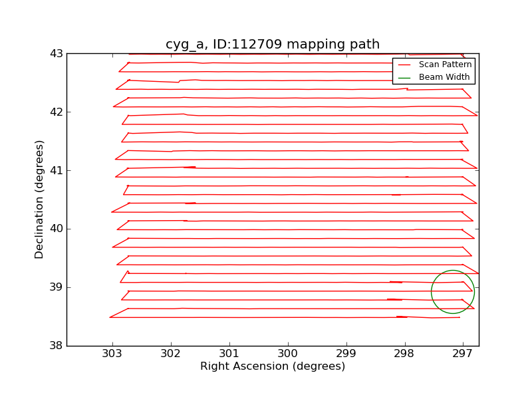Viewport: 532px width, 399px height.
Task: Click the 'Beam Width' legend label
Action: coord(444,77)
